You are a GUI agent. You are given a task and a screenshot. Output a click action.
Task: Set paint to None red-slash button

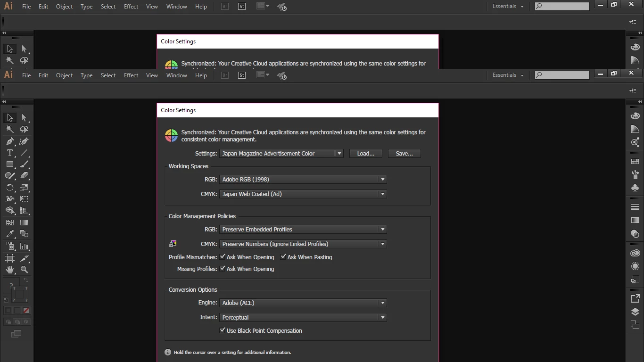pos(26,311)
